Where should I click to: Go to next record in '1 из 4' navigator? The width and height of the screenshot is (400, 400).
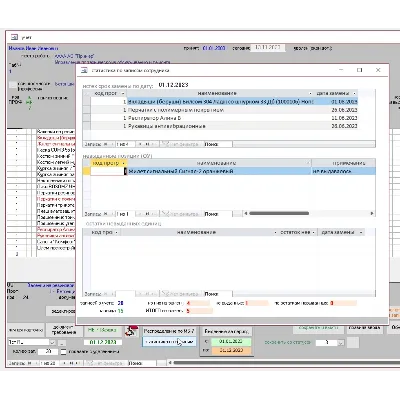point(141,144)
